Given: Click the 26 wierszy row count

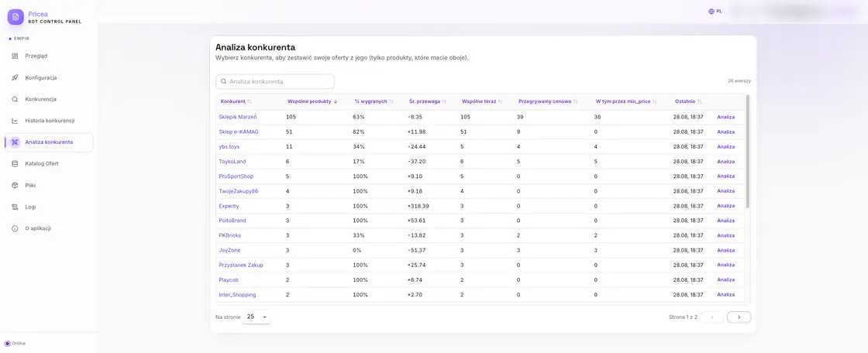Looking at the screenshot, I should 739,81.
